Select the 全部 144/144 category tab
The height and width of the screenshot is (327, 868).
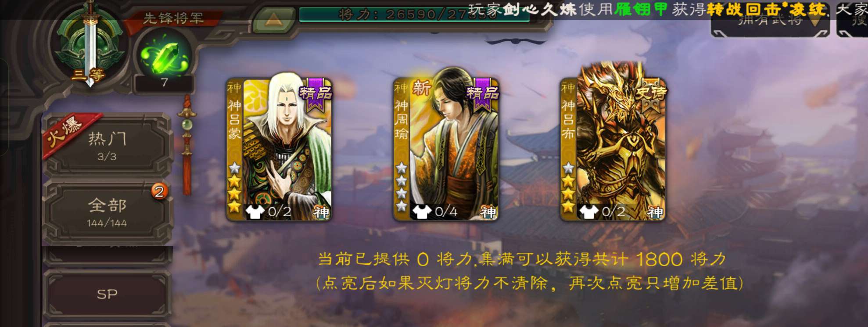[107, 212]
